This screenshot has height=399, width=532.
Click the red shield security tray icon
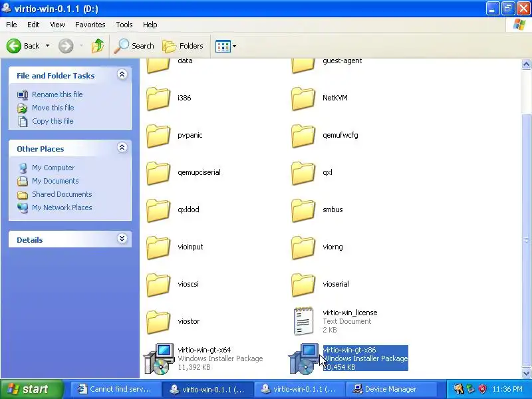tap(483, 389)
